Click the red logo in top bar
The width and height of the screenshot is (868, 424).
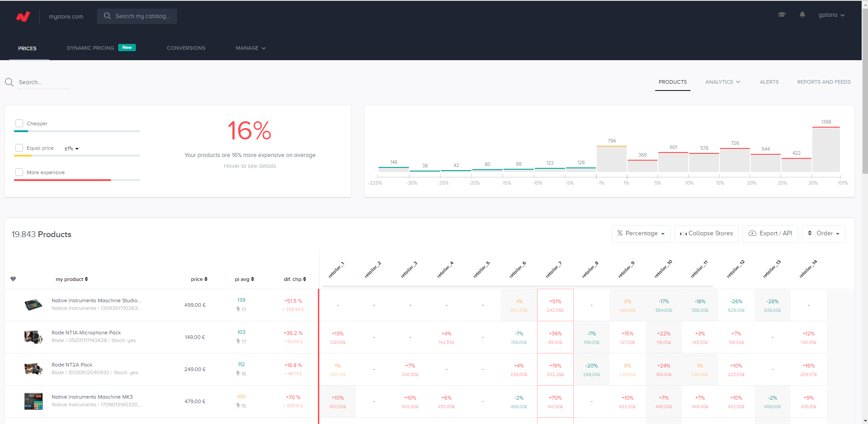tap(23, 16)
